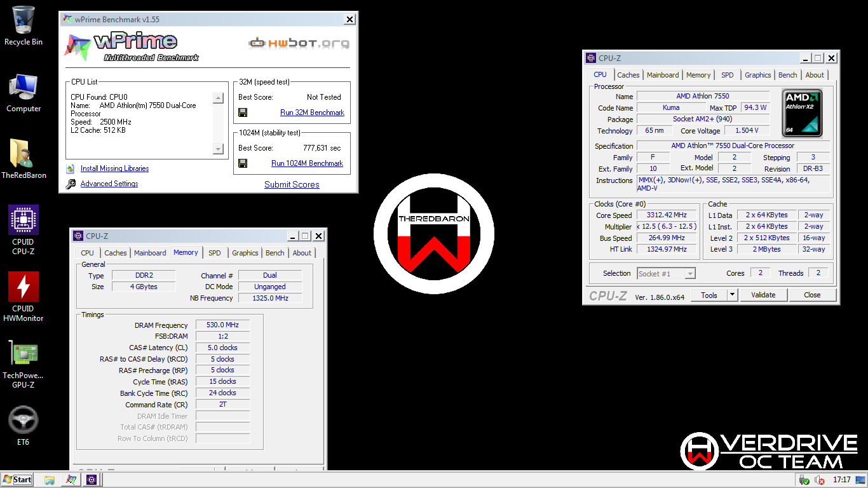Open the Recycle Bin desktop icon
The width and height of the screenshot is (868, 488).
[24, 26]
